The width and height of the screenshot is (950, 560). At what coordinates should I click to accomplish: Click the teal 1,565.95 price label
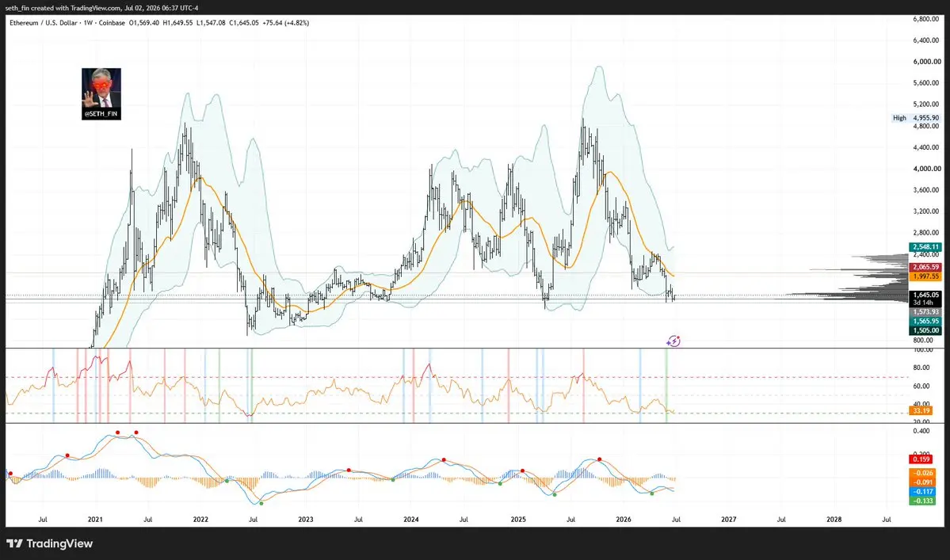pos(925,322)
